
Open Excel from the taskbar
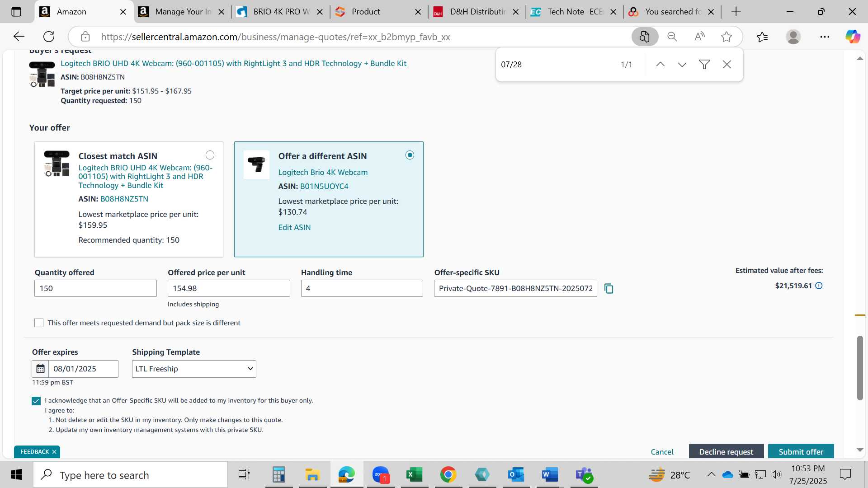coord(415,474)
